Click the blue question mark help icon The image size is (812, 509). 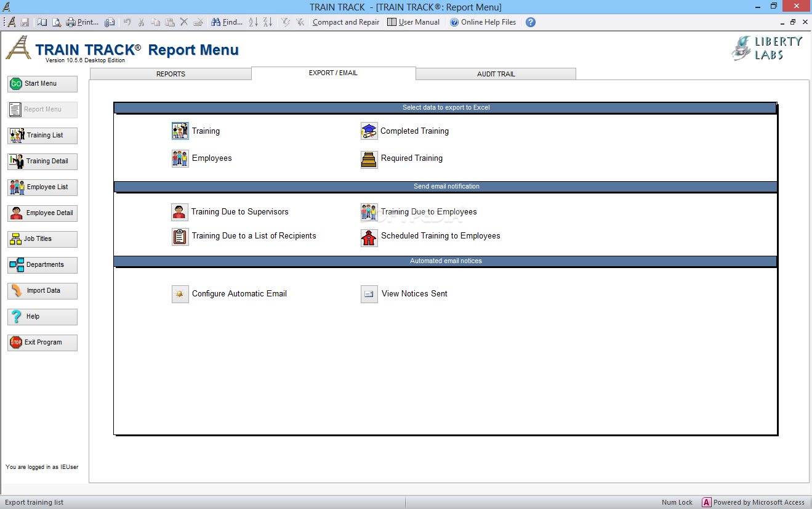(x=531, y=22)
